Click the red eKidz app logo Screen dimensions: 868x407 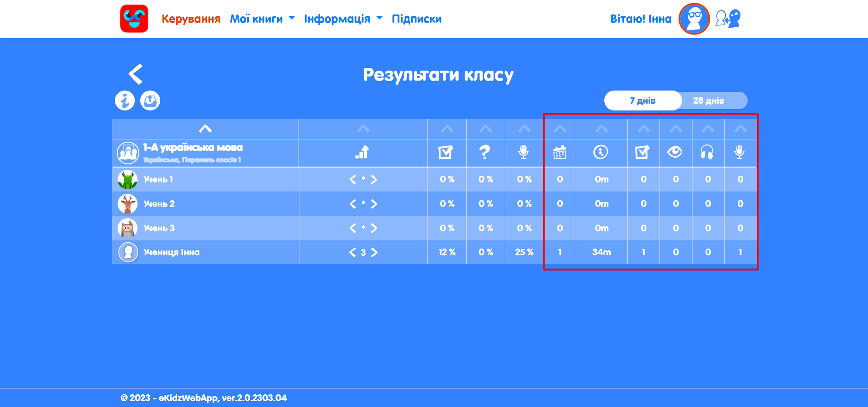pos(134,19)
